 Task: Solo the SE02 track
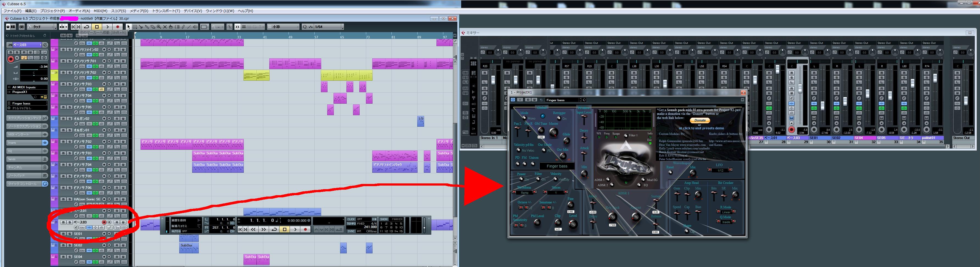tap(70, 245)
